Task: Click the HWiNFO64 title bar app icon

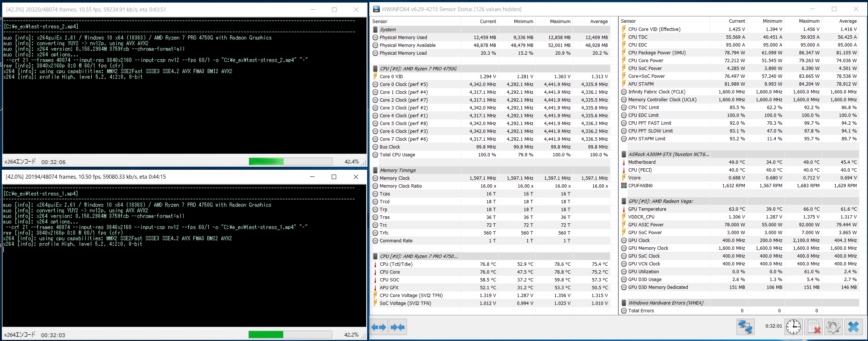Action: (x=376, y=9)
